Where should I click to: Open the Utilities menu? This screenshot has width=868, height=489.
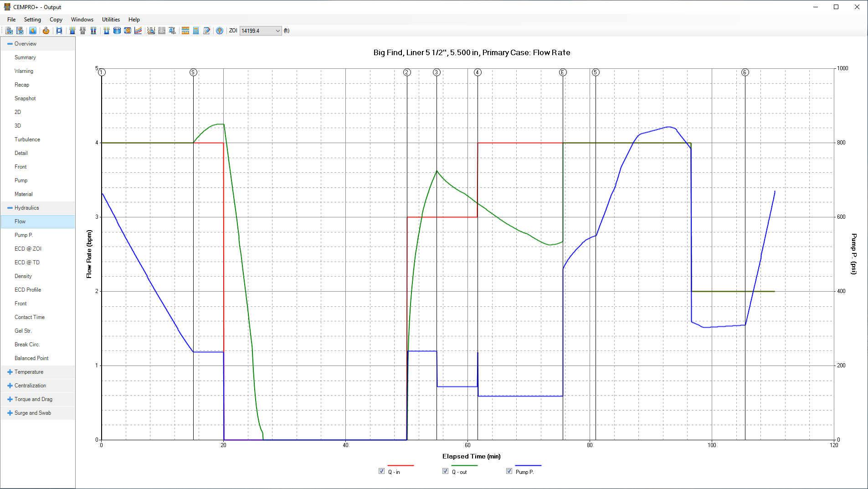(111, 20)
